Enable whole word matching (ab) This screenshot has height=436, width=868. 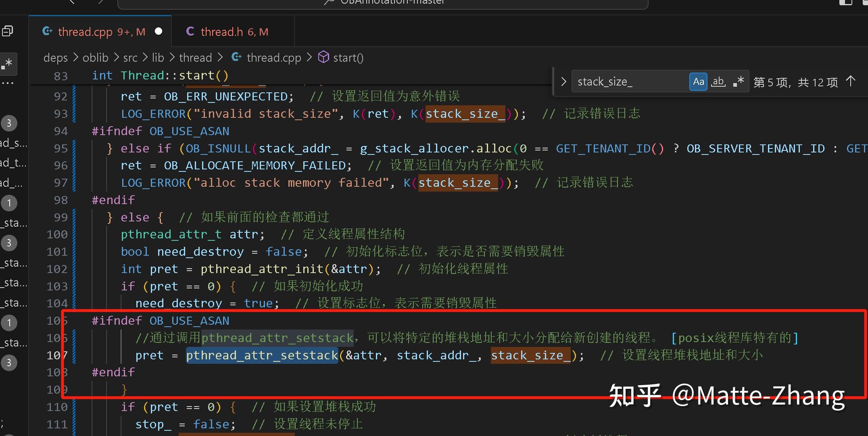pos(718,81)
